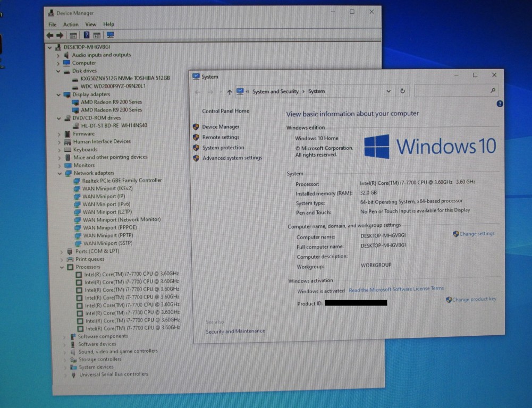Select WDC WD2000F9YZ-09N20L1 disk drive
This screenshot has height=408, width=532.
(113, 87)
